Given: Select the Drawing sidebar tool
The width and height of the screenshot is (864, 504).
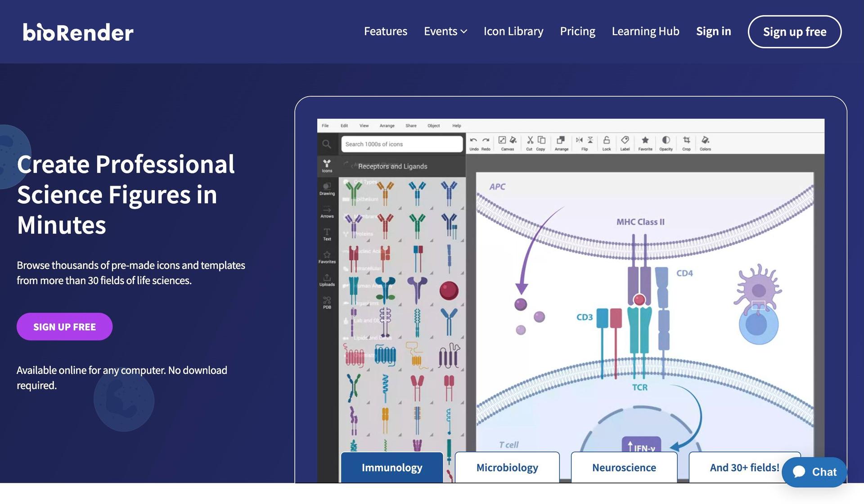Looking at the screenshot, I should (327, 189).
